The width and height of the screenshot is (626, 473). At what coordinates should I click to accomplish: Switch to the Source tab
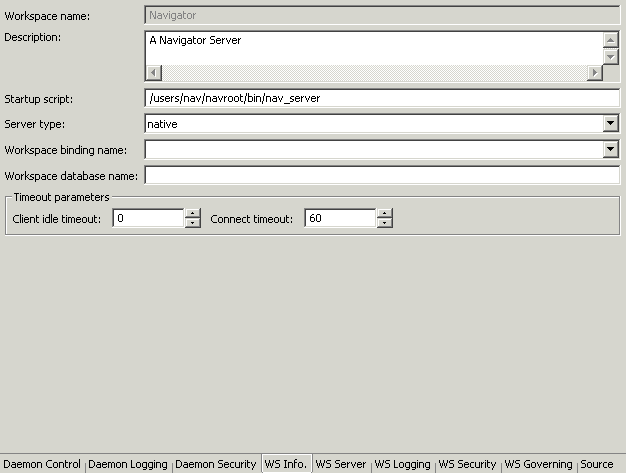(597, 464)
